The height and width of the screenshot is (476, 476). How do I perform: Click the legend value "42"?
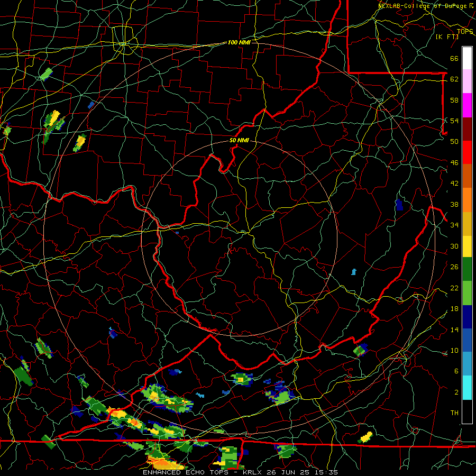click(x=454, y=184)
